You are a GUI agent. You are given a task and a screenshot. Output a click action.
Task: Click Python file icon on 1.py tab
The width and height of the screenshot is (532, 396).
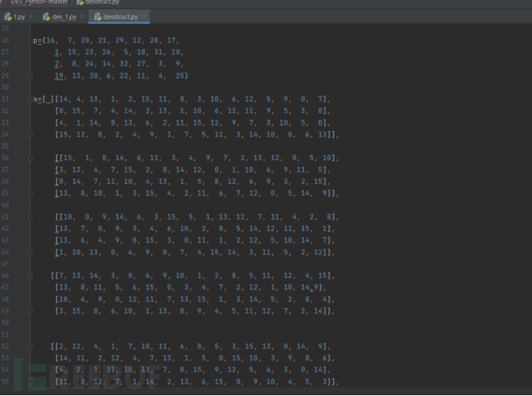pyautogui.click(x=8, y=16)
